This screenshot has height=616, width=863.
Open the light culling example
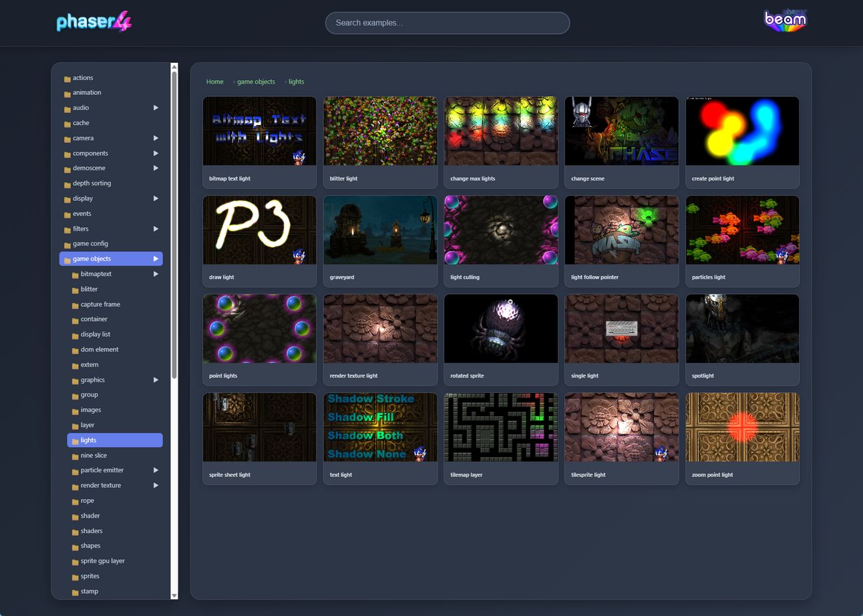501,241
